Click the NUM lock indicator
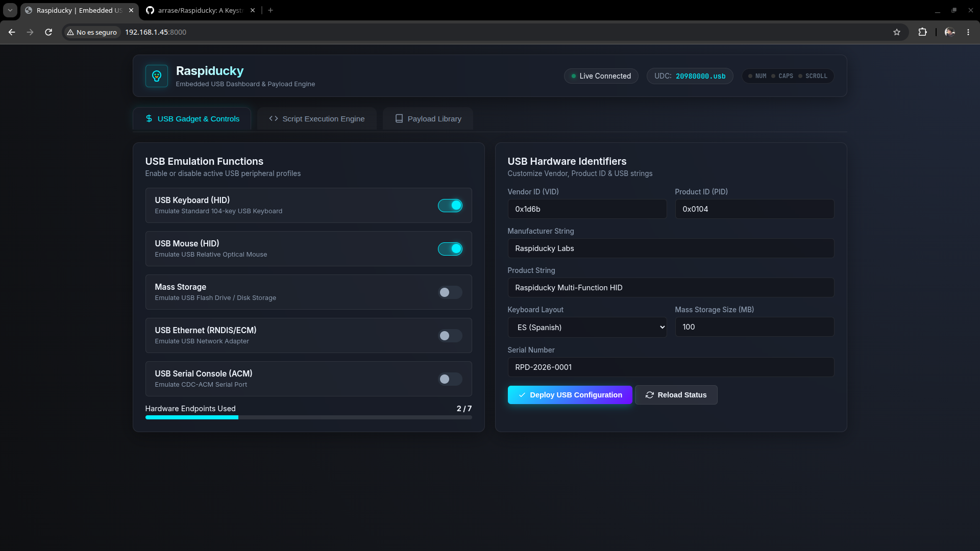Viewport: 980px width, 551px height. coord(757,76)
